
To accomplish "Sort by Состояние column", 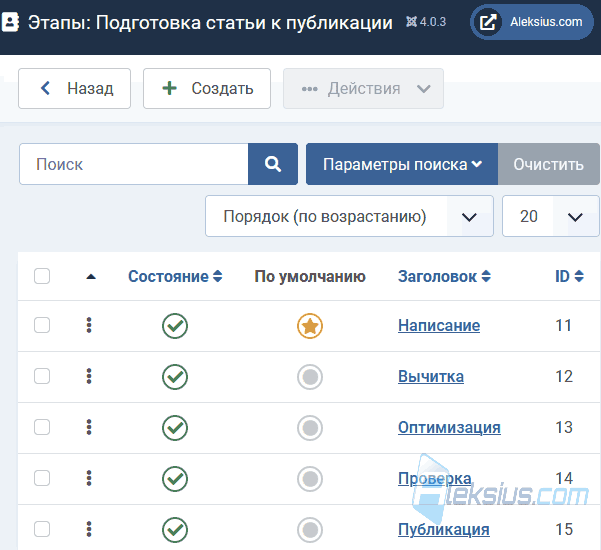I will (175, 276).
